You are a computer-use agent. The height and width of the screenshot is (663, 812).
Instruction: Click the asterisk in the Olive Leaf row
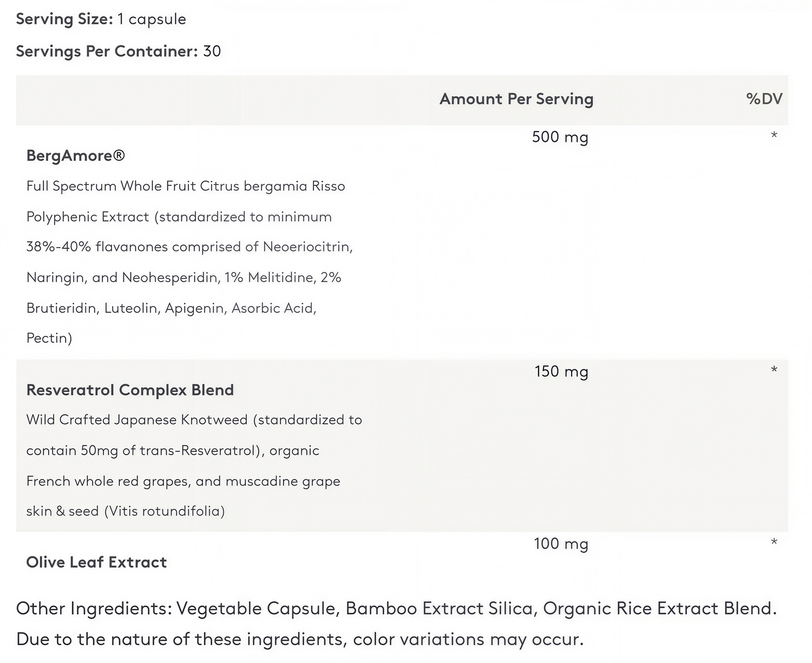pyautogui.click(x=774, y=542)
